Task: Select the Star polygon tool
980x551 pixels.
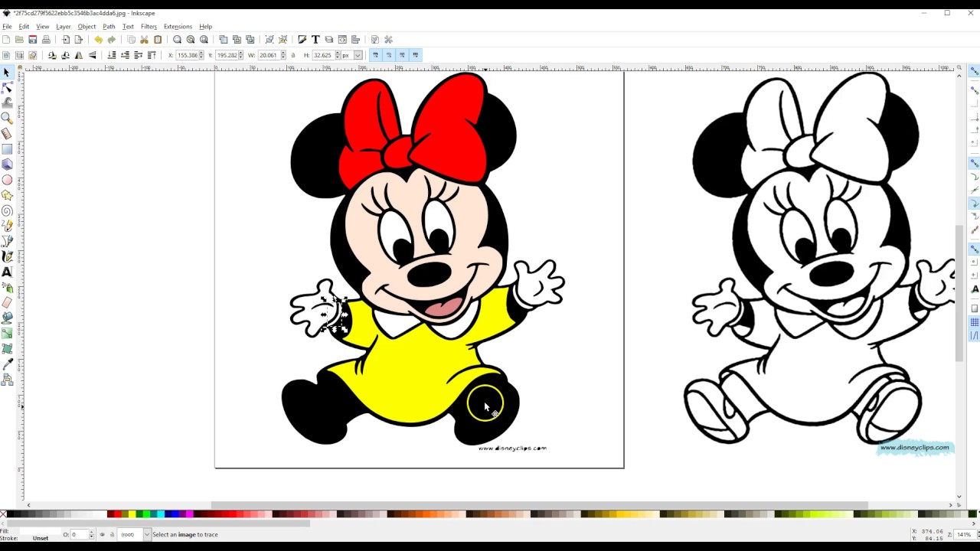Action: tap(7, 196)
